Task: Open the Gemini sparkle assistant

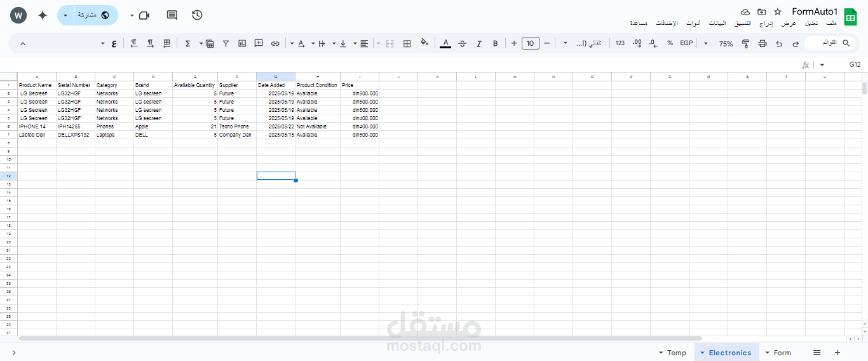Action: click(x=43, y=15)
